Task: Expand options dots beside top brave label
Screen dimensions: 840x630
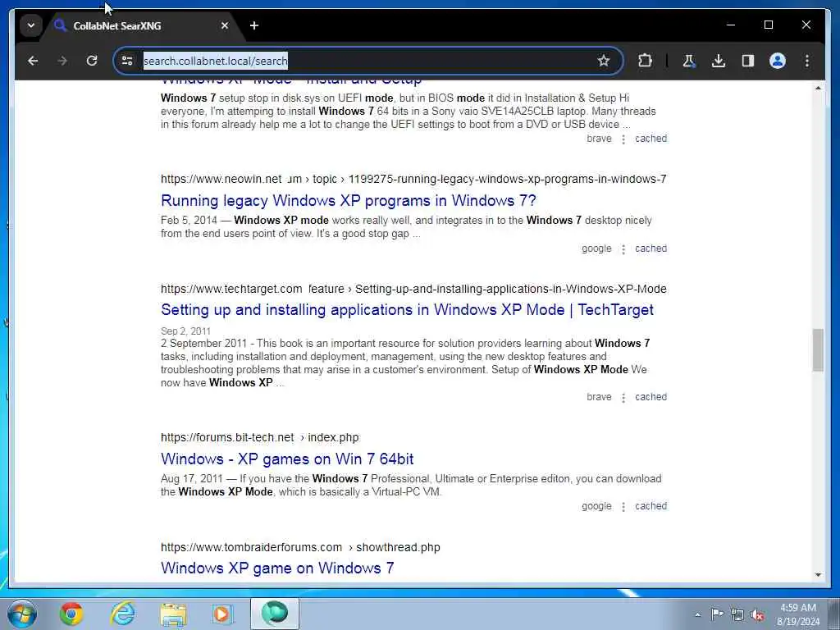Action: (x=623, y=139)
